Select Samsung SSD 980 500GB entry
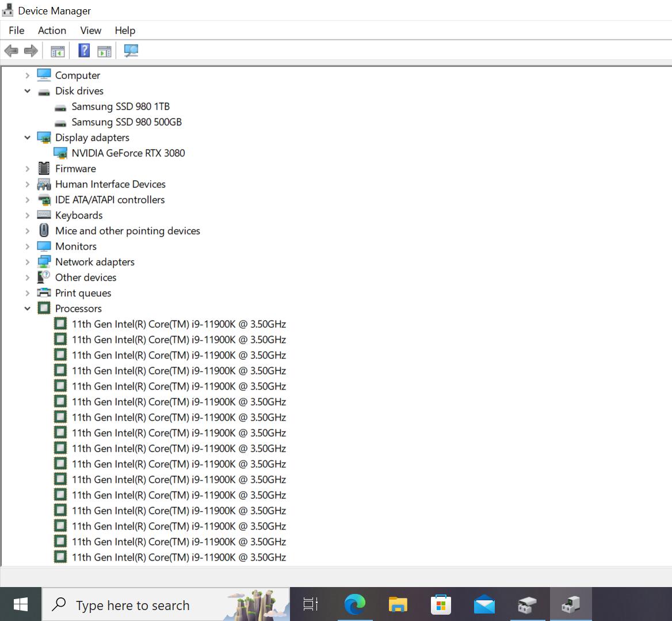This screenshot has width=672, height=621. pyautogui.click(x=127, y=122)
